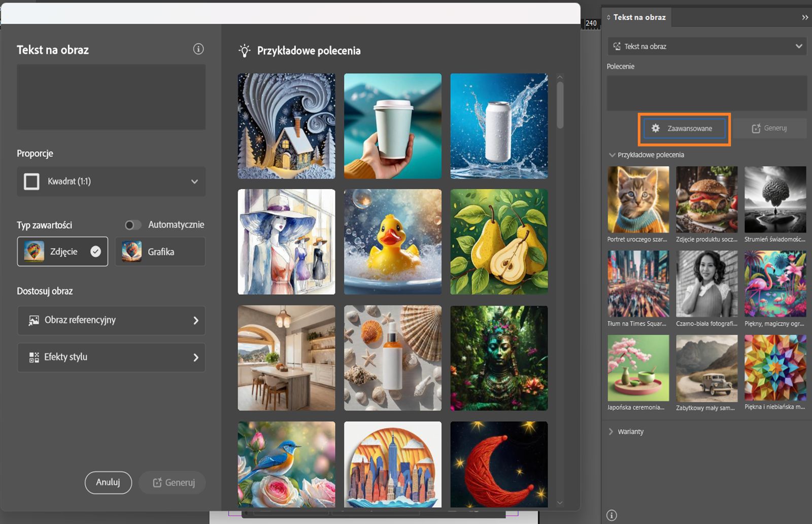This screenshot has width=812, height=524.
Task: Open the Tekst na obraz dropdown in the panel
Action: click(x=707, y=46)
